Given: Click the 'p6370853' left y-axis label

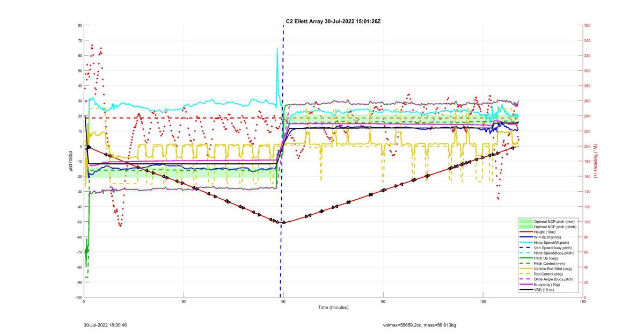Looking at the screenshot, I should [71, 161].
